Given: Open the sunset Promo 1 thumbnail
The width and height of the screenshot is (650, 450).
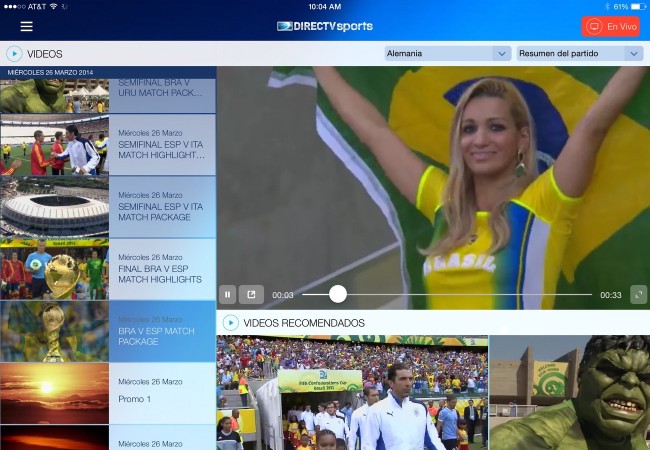Looking at the screenshot, I should (x=54, y=393).
